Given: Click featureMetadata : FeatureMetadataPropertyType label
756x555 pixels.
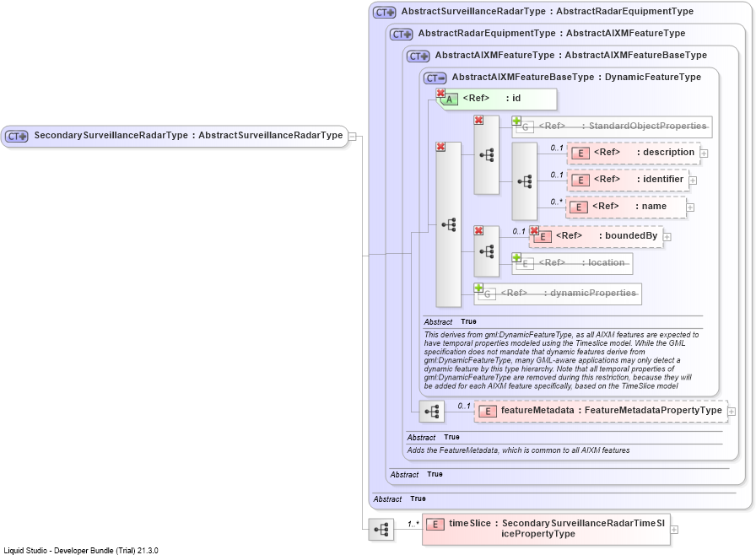Looking at the screenshot, I should 612,411.
